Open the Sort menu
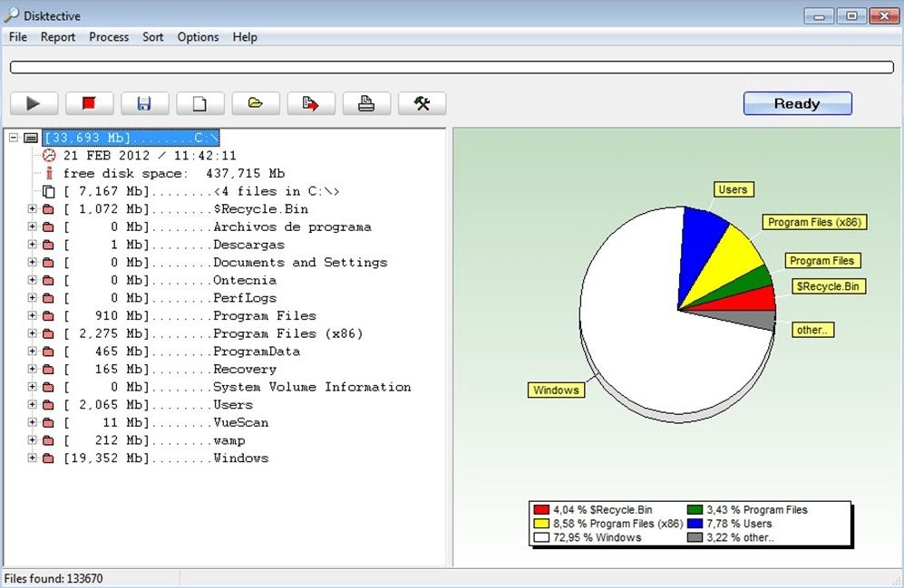 coord(152,37)
